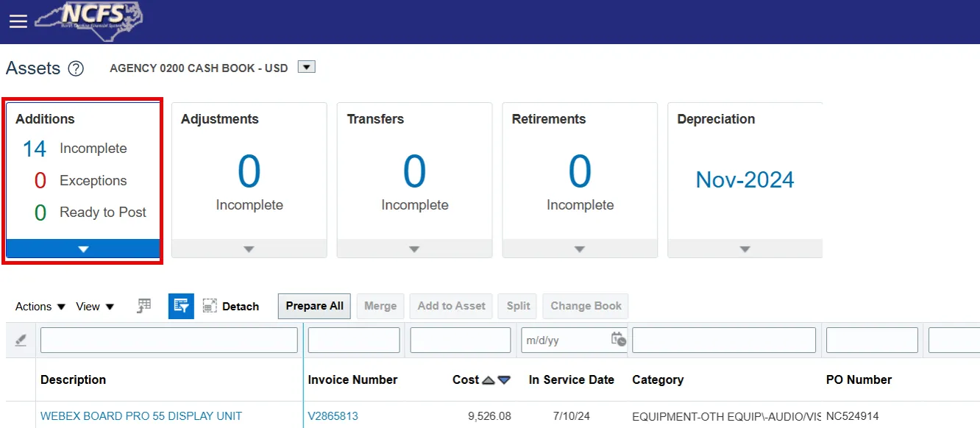
Task: Select the EQUIPMENT-OTH EQUIP category cell
Action: tap(726, 416)
